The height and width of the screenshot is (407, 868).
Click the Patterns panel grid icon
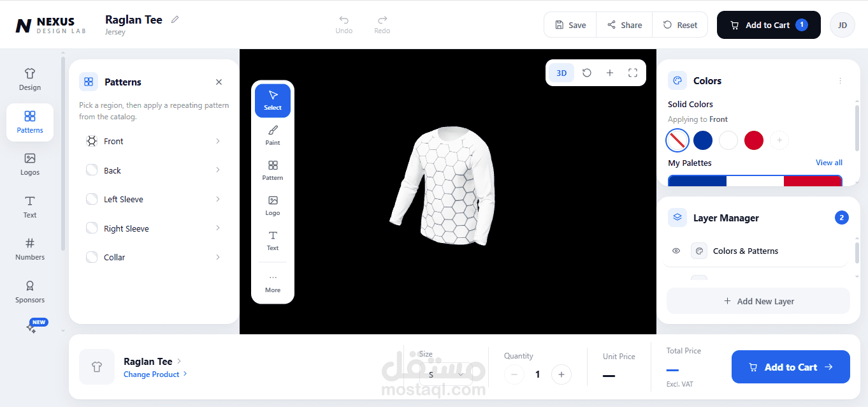(x=89, y=82)
